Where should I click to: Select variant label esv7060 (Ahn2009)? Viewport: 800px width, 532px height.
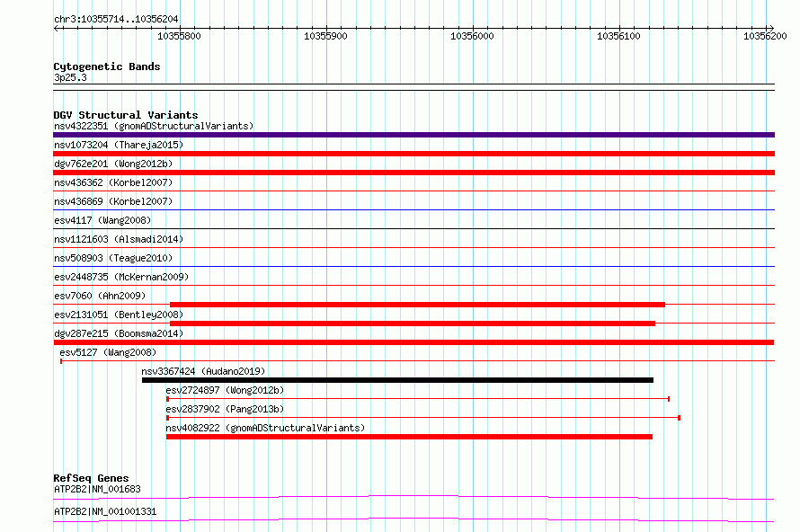pyautogui.click(x=100, y=296)
